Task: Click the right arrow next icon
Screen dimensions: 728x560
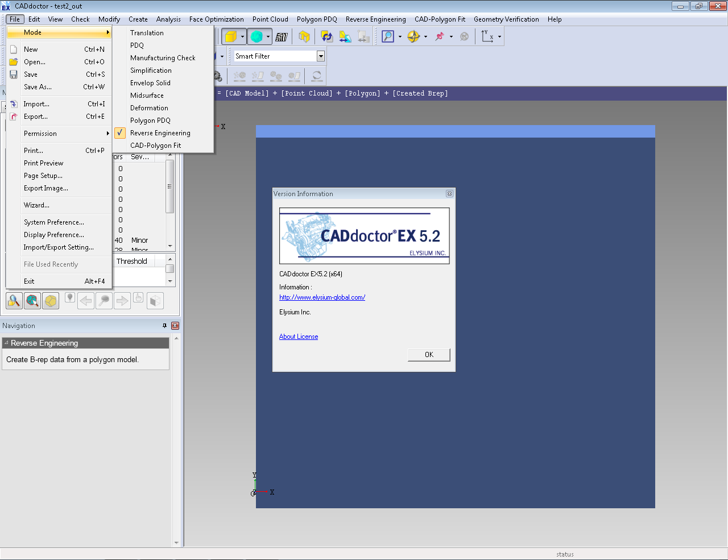Action: (x=122, y=301)
